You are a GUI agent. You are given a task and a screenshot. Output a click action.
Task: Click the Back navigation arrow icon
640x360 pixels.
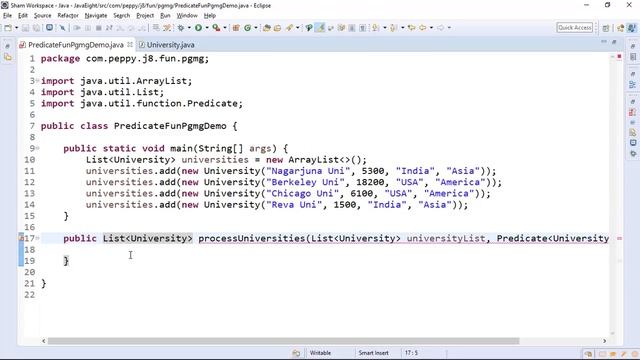(x=423, y=28)
